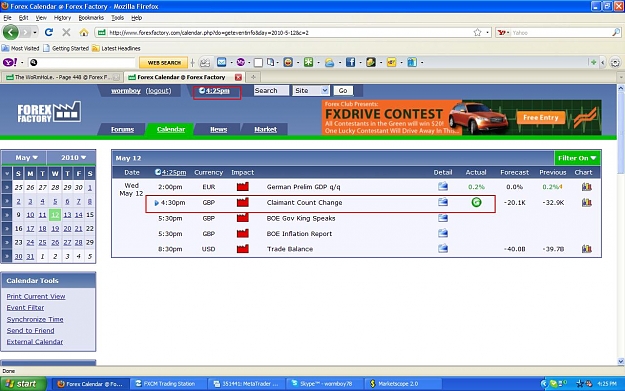
Task: Open chart icon for Claimant Count Change
Action: (586, 202)
